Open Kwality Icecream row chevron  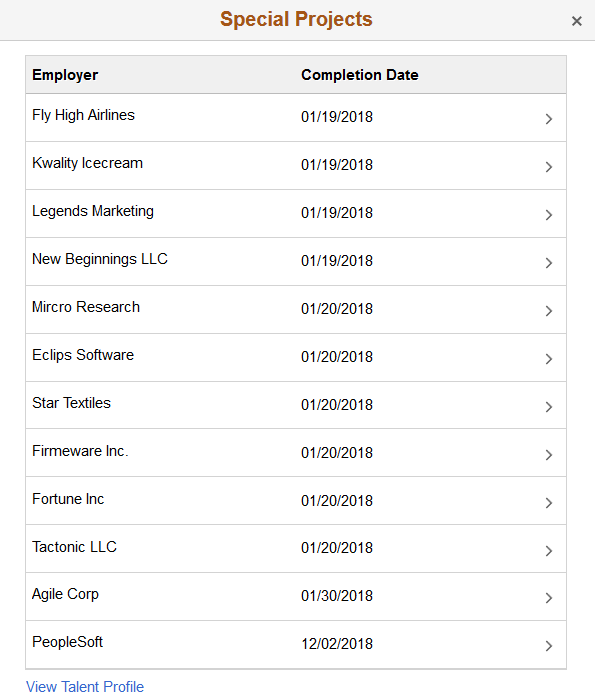(549, 167)
